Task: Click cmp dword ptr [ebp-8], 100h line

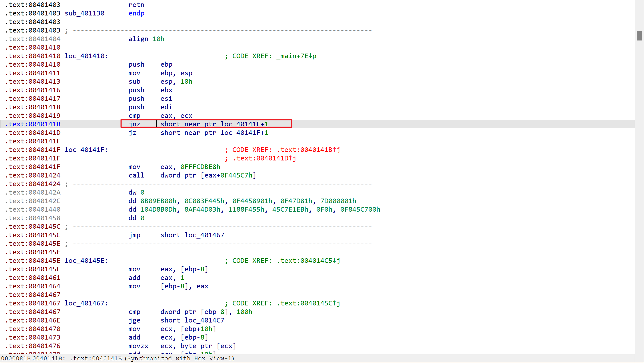Action: (x=190, y=312)
